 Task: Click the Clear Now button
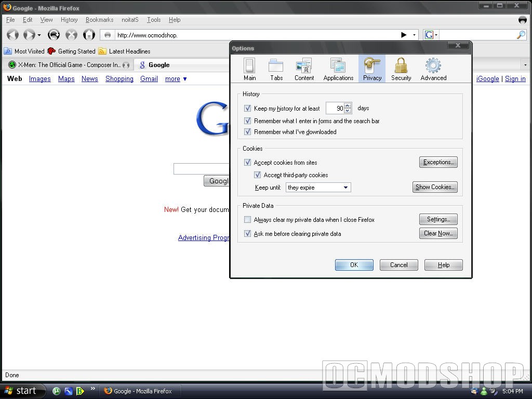click(438, 233)
